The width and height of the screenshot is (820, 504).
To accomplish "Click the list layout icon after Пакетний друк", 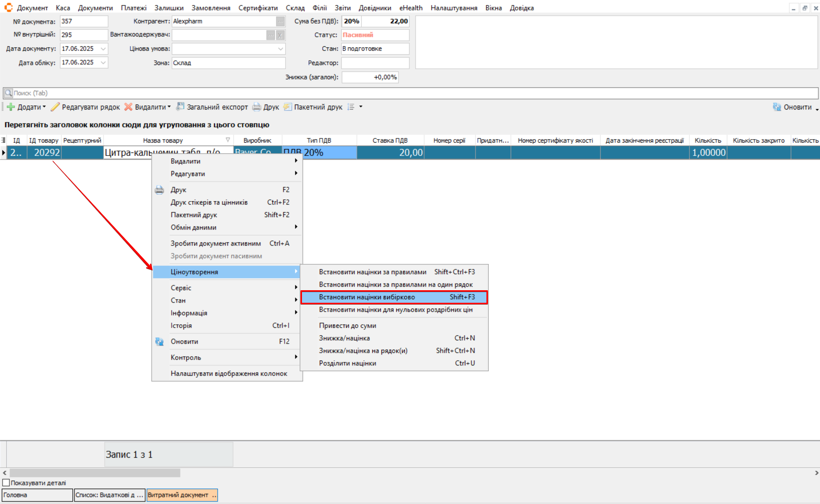I will click(351, 107).
